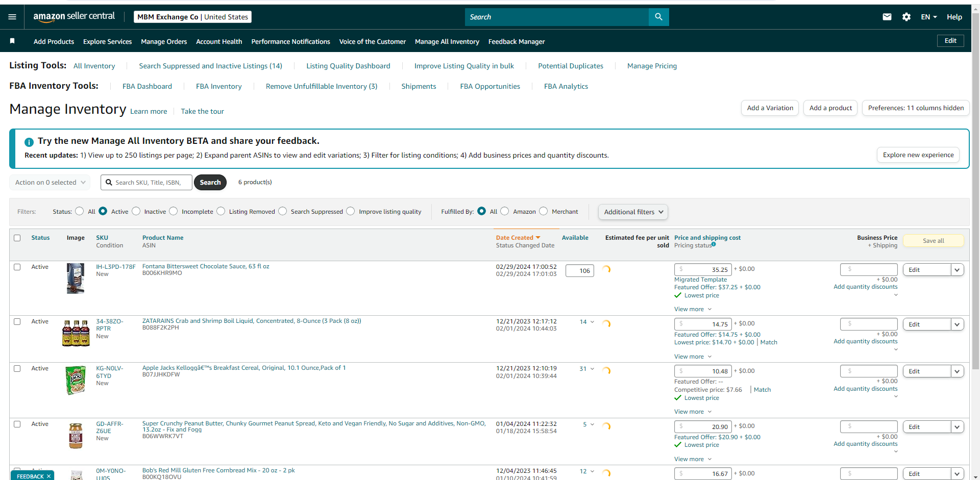Click the Amazon Seller Central logo
Screen dimensions: 980x480
click(74, 16)
